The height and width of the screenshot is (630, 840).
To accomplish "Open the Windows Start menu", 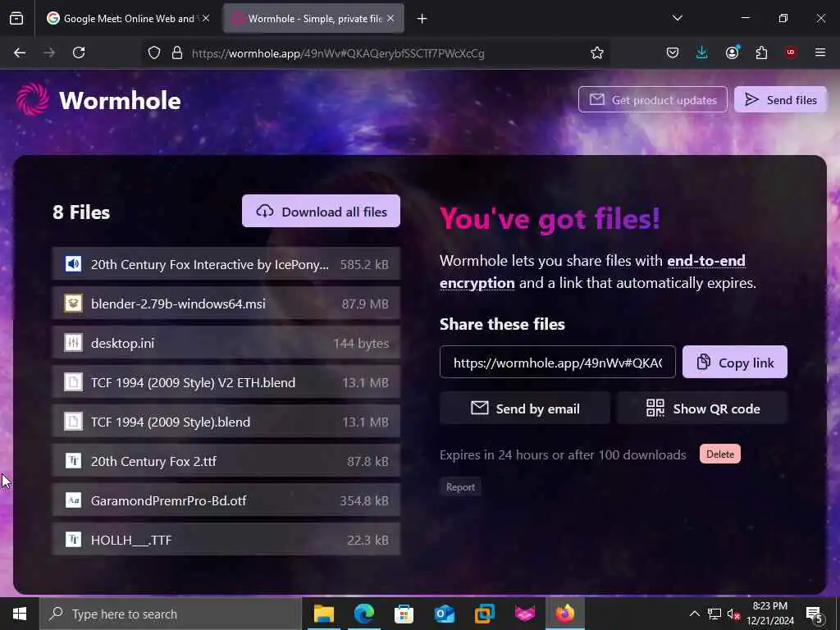I will click(x=20, y=614).
